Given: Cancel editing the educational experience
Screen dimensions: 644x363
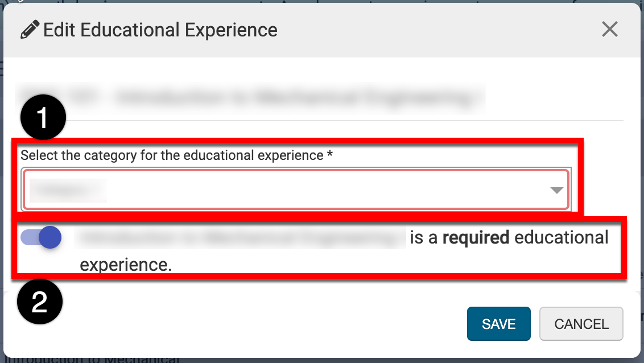Looking at the screenshot, I should click(x=581, y=324).
